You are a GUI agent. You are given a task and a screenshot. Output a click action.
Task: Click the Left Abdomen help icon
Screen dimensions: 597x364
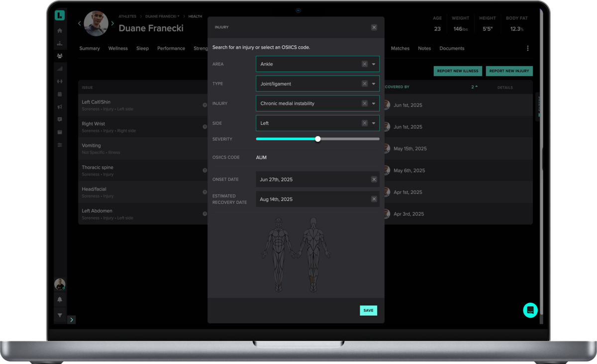pyautogui.click(x=204, y=214)
